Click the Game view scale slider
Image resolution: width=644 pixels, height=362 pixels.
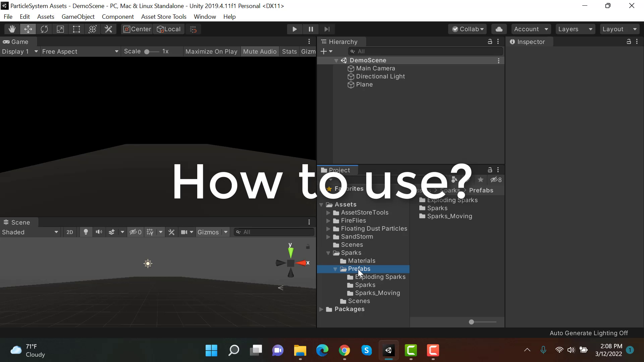tap(151, 52)
